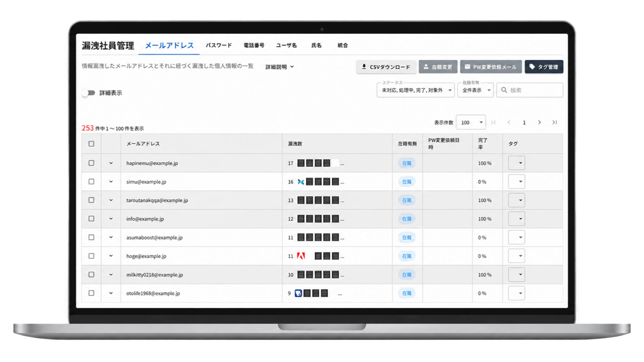
Task: Open tag dropdown for milkitty0218@example.jp
Action: 517,275
